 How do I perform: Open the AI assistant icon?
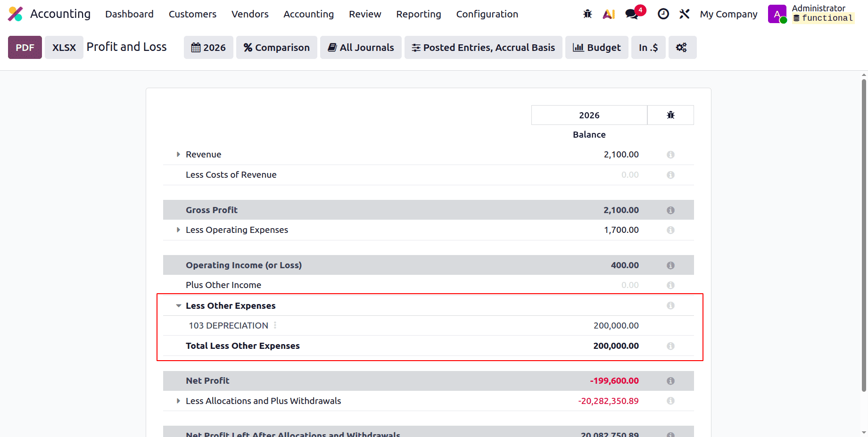tap(609, 14)
